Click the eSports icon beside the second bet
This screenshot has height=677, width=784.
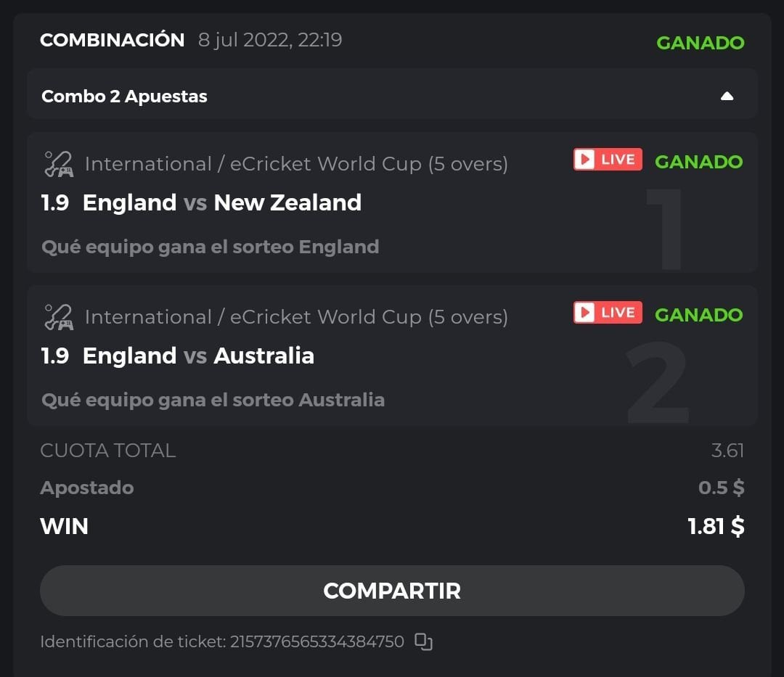point(57,317)
